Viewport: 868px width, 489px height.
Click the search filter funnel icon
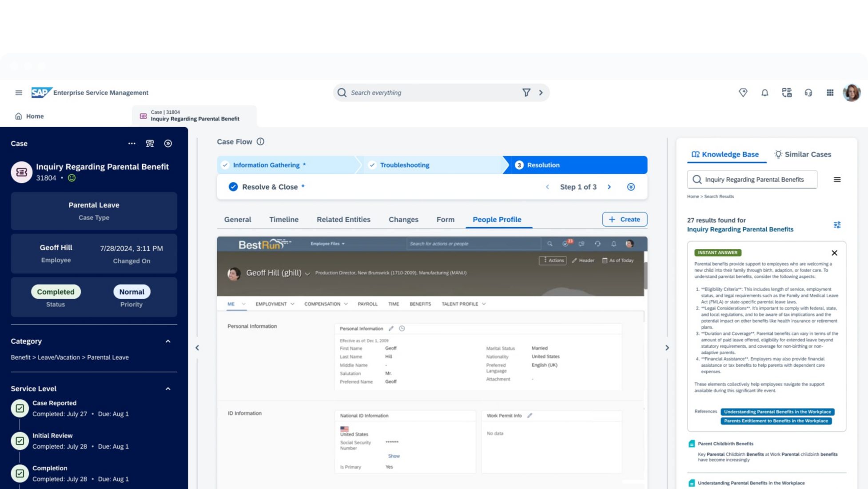click(x=526, y=92)
